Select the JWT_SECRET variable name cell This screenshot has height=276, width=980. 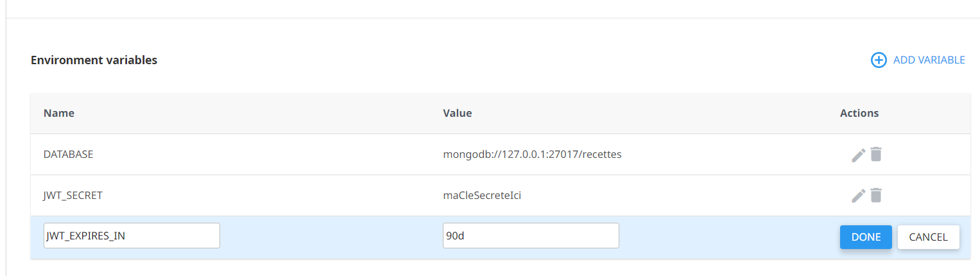(x=73, y=195)
